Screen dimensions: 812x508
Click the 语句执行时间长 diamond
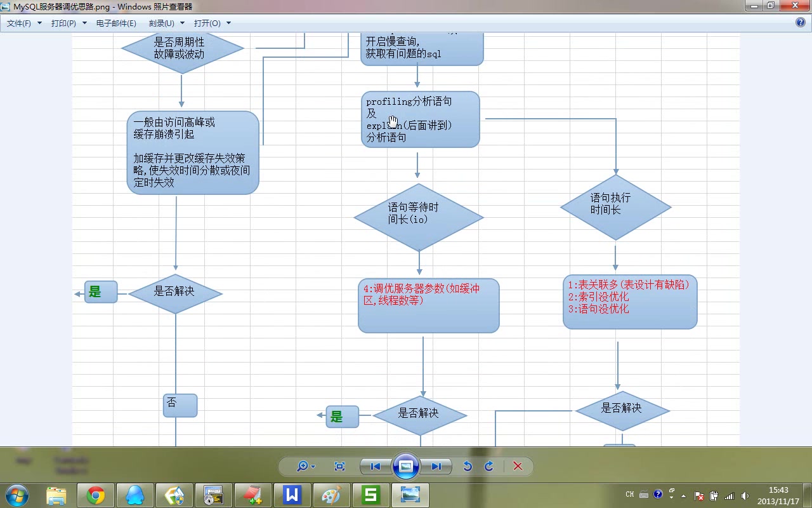tap(616, 207)
